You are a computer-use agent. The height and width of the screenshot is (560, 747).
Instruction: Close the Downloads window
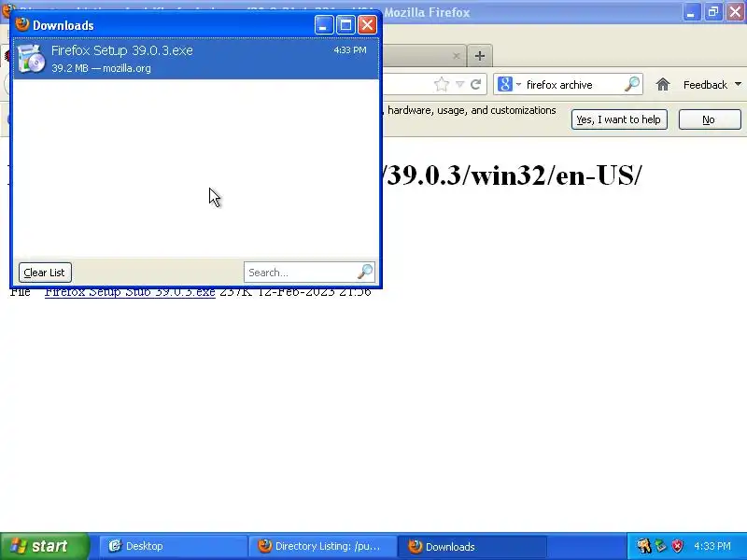point(367,25)
